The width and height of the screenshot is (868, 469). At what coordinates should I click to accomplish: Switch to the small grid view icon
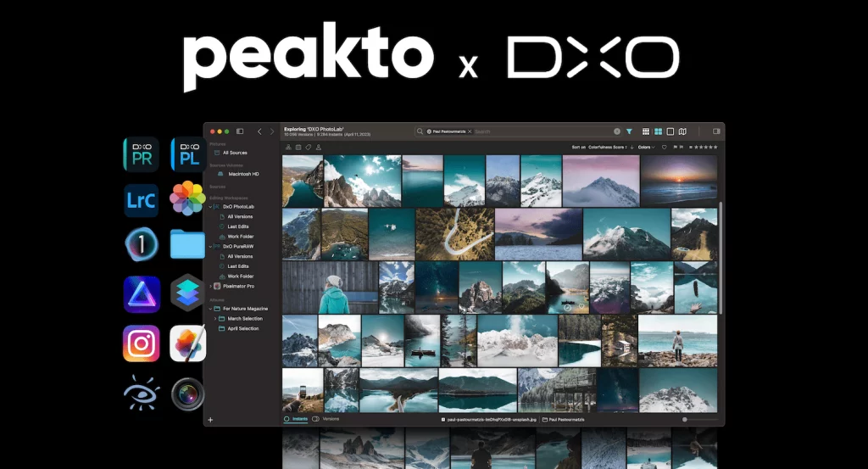pos(645,131)
